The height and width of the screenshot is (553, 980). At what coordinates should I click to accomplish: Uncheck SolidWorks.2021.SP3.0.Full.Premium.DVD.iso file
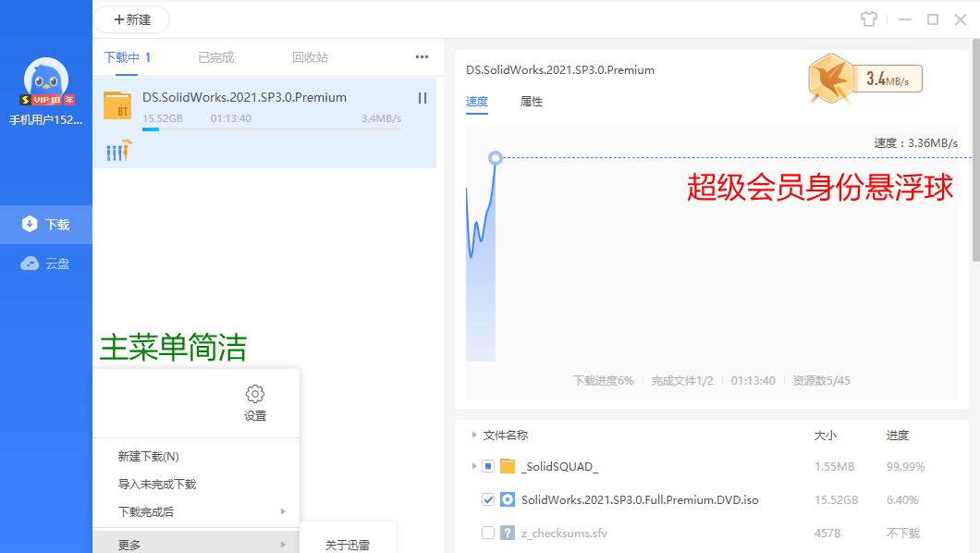point(488,499)
